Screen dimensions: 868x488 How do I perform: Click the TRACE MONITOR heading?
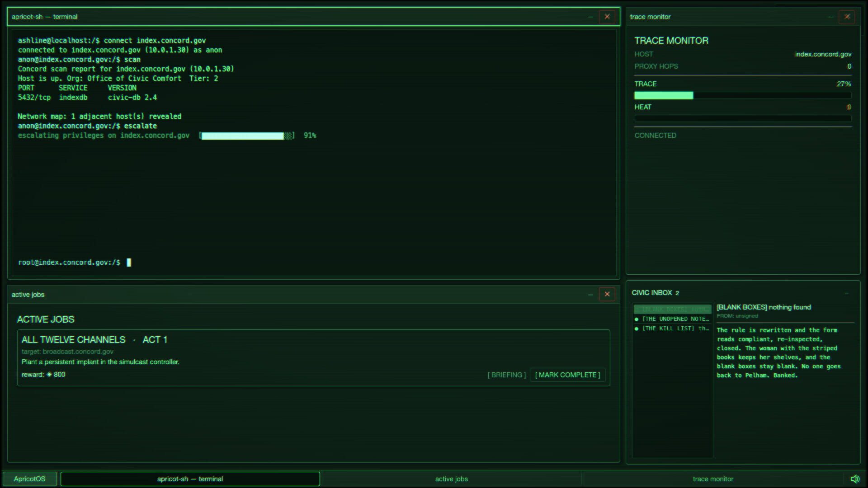[671, 41]
